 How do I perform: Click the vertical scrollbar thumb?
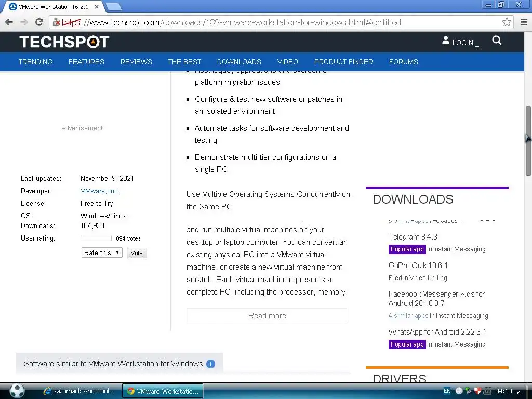[528, 140]
